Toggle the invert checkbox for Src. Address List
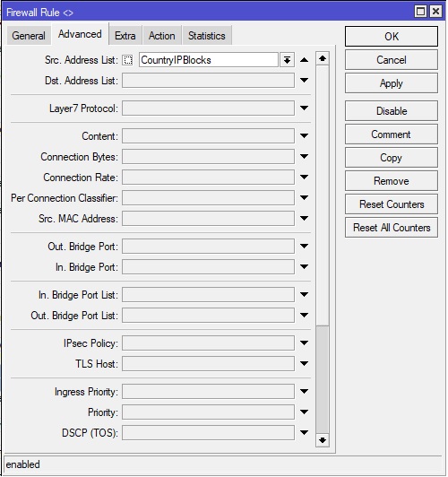448x477 pixels. (127, 60)
